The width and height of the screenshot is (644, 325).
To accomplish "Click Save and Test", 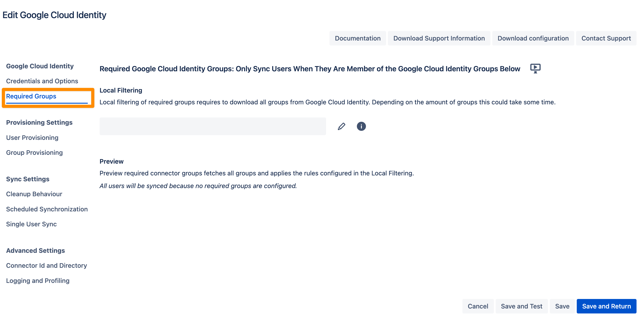I will point(521,306).
